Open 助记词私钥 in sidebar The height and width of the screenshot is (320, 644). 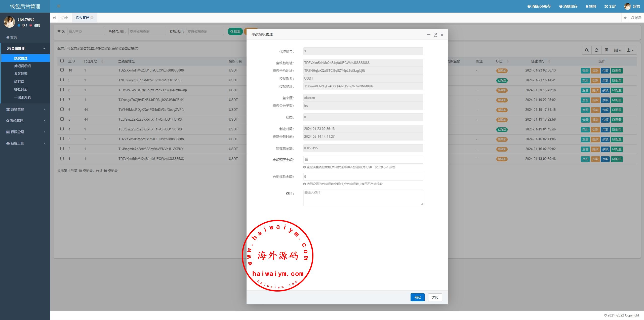coord(22,66)
